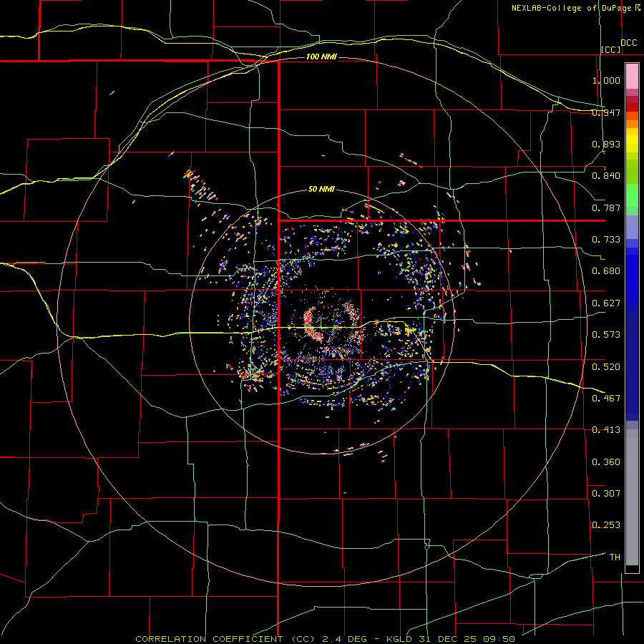
Task: Click the 0.787 legend value
Action: (606, 208)
